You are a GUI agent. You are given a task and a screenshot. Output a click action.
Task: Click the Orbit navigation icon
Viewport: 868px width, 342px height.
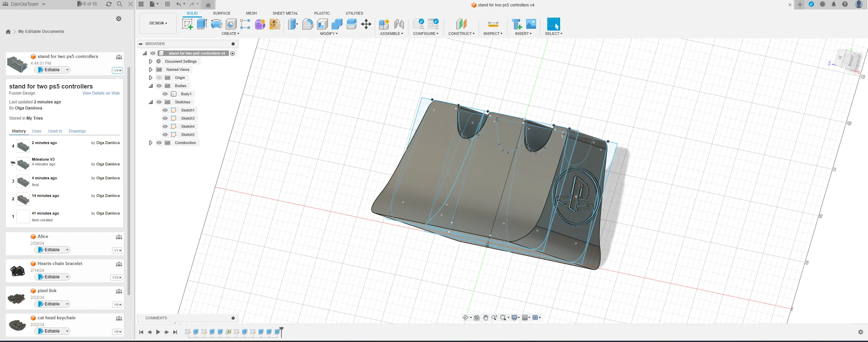[466, 318]
